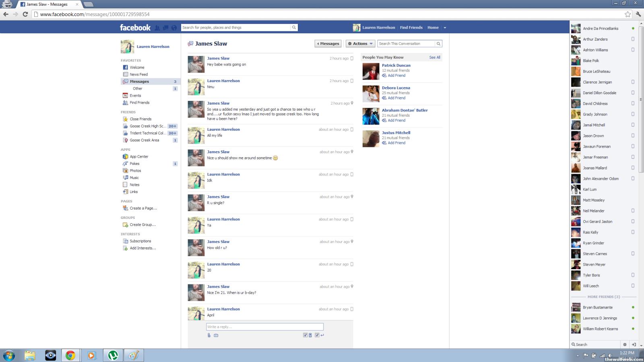
Task: Show hidden system tray icons
Action: (578, 356)
